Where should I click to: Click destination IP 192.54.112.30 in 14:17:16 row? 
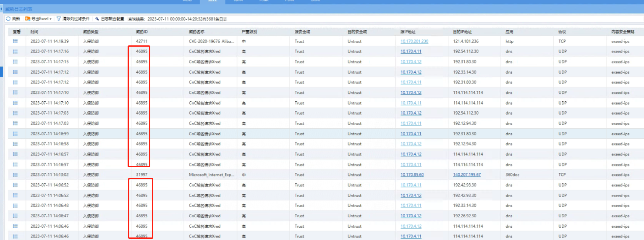click(x=466, y=51)
